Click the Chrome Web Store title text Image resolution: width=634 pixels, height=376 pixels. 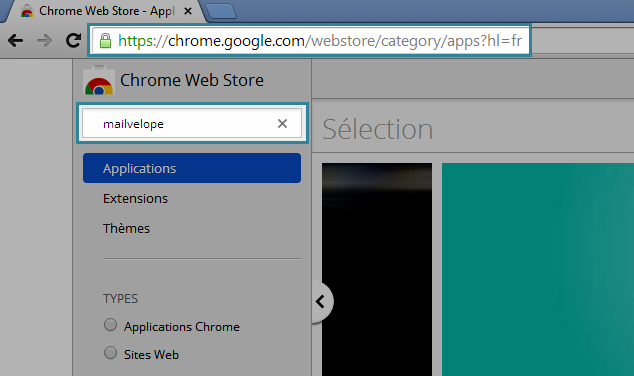click(x=192, y=80)
